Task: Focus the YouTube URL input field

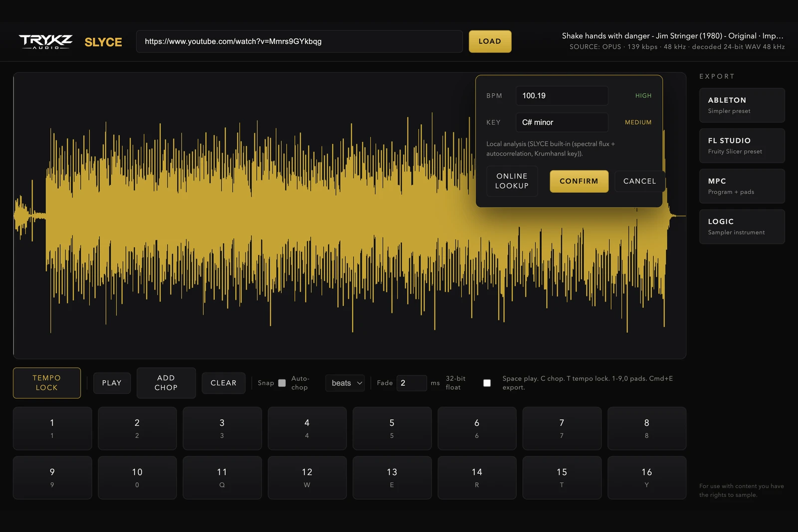Action: [299, 41]
